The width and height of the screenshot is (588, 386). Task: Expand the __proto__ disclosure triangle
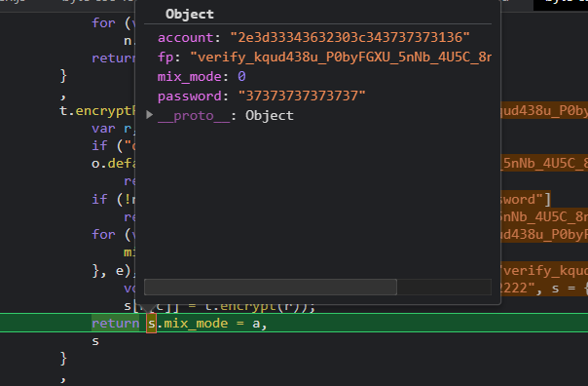coord(149,114)
